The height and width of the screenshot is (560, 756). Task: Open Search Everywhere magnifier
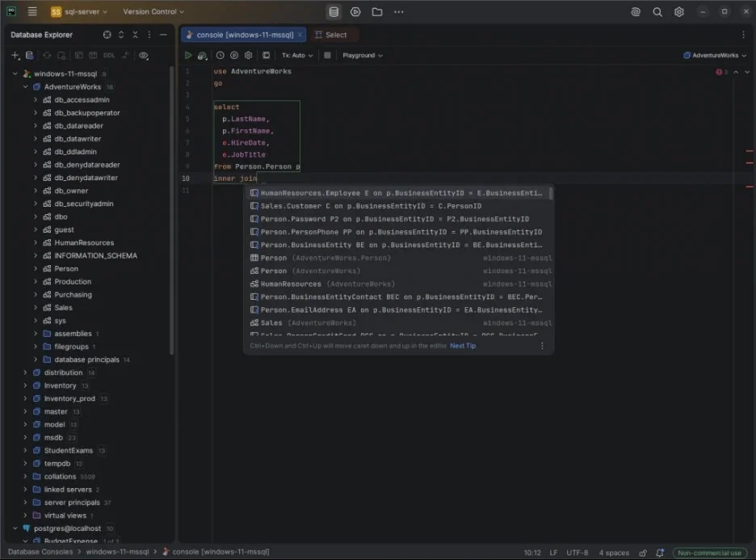coord(657,12)
